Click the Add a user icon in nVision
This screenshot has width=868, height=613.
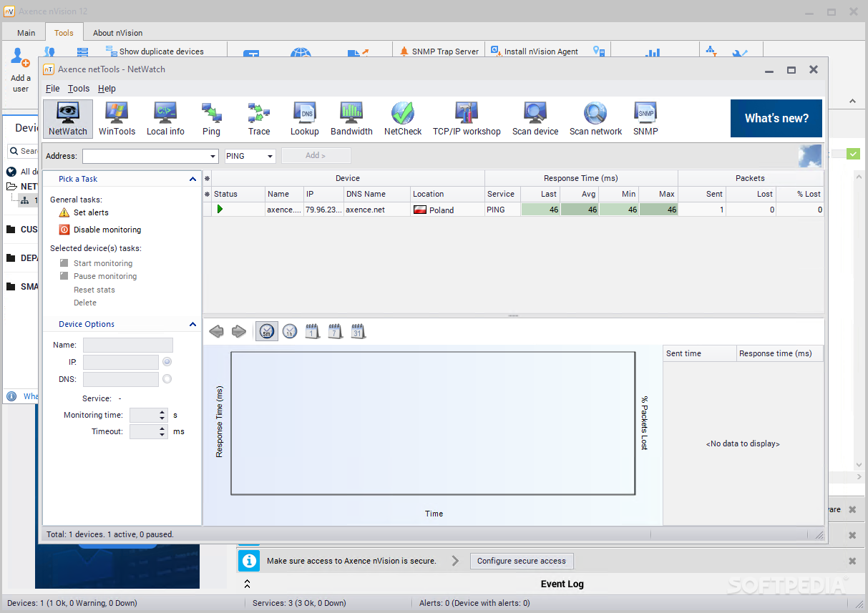(x=21, y=57)
